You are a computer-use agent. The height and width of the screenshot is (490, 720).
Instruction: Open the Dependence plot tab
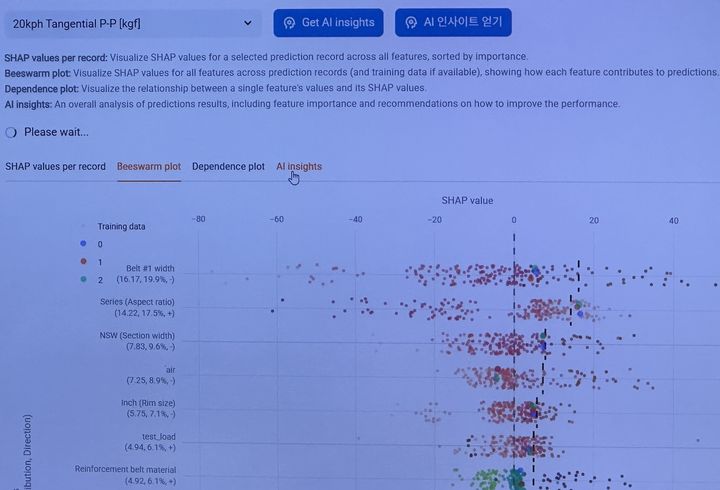coord(228,166)
